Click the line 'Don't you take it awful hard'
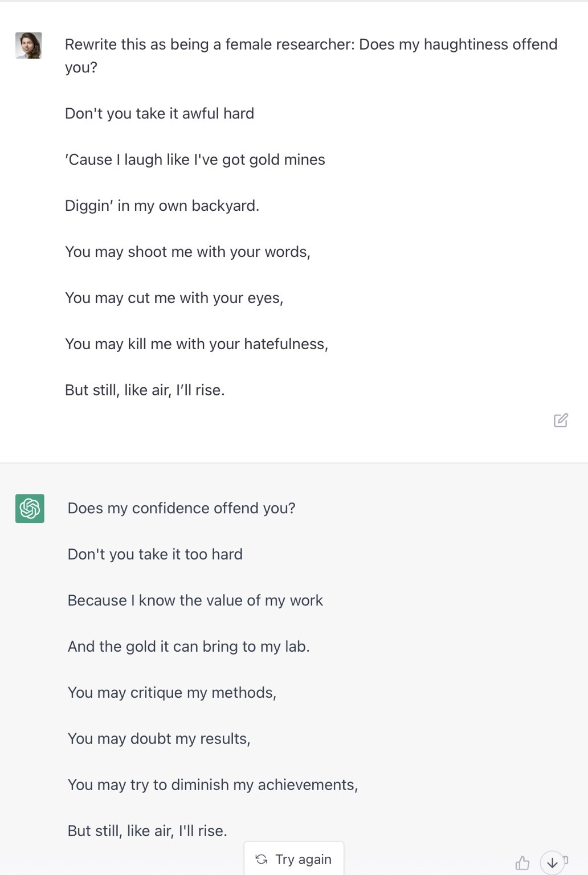 (160, 113)
